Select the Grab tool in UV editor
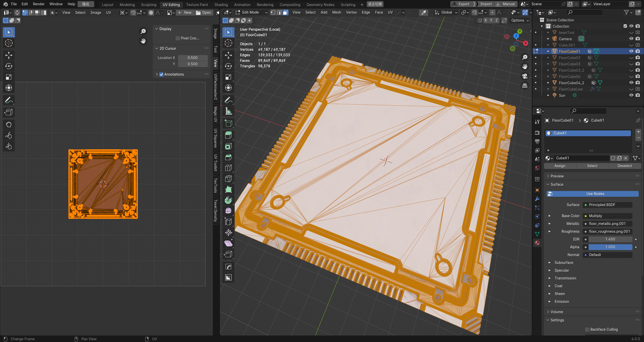644x342 pixels. 9,125
